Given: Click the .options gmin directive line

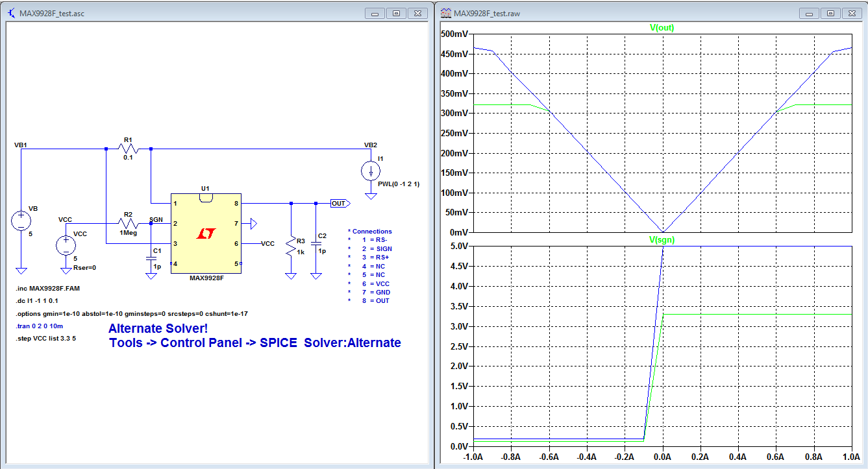Looking at the screenshot, I should point(131,313).
